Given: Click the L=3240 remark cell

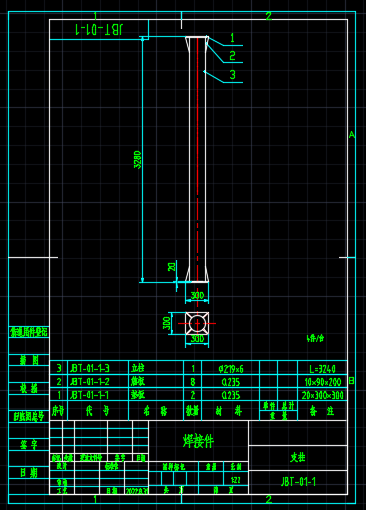Looking at the screenshot, I should [x=322, y=369].
